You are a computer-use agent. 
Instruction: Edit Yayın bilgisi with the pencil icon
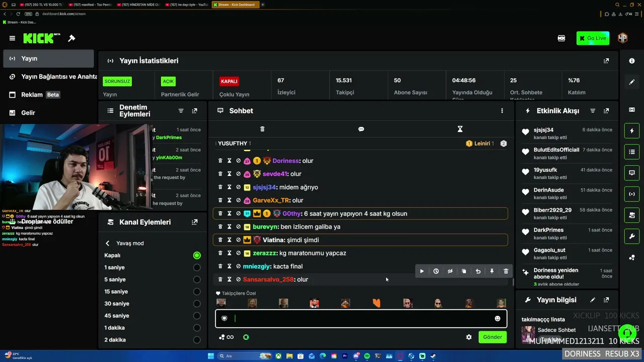coord(593,300)
